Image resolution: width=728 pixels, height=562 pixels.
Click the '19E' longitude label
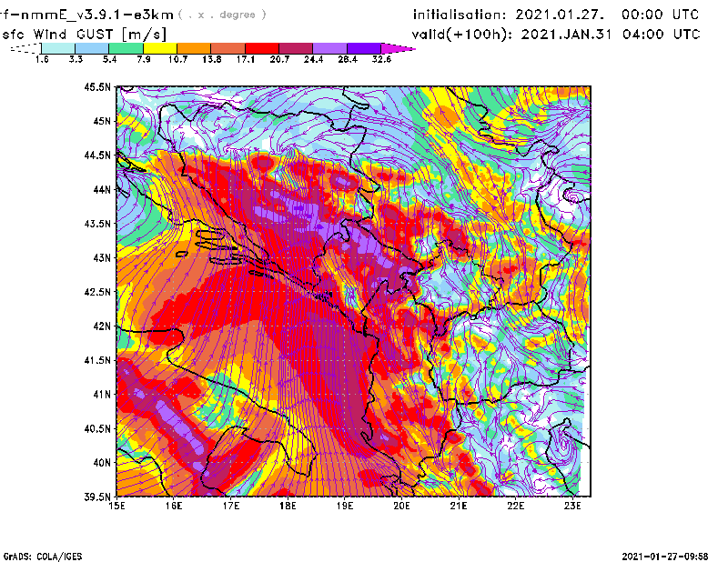coord(345,506)
